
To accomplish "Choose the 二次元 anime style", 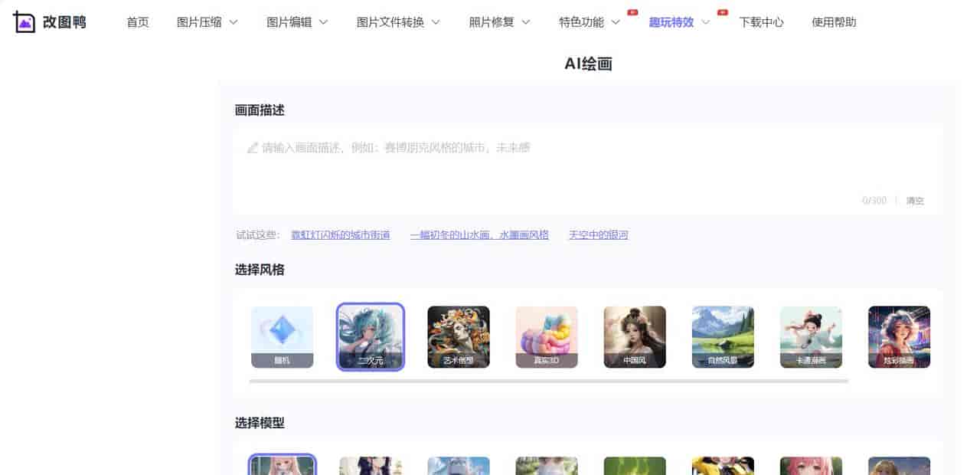I will click(371, 336).
